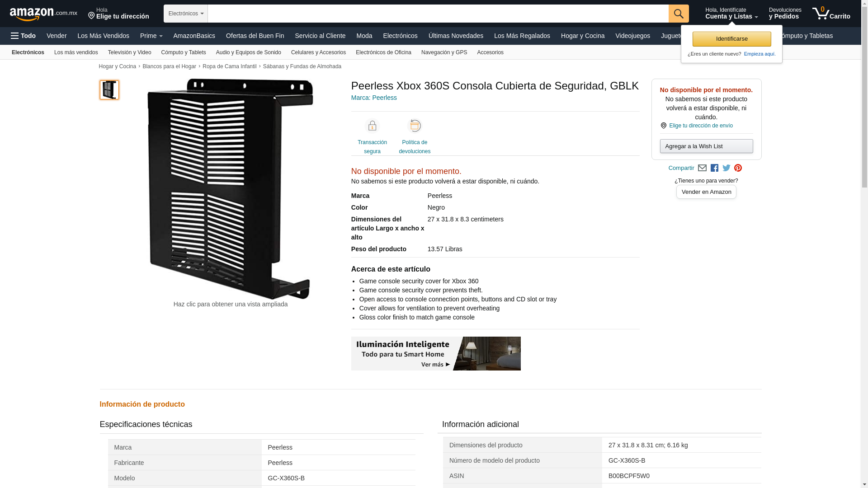Click the return policy box icon
This screenshot has width=868, height=488.
(x=414, y=126)
